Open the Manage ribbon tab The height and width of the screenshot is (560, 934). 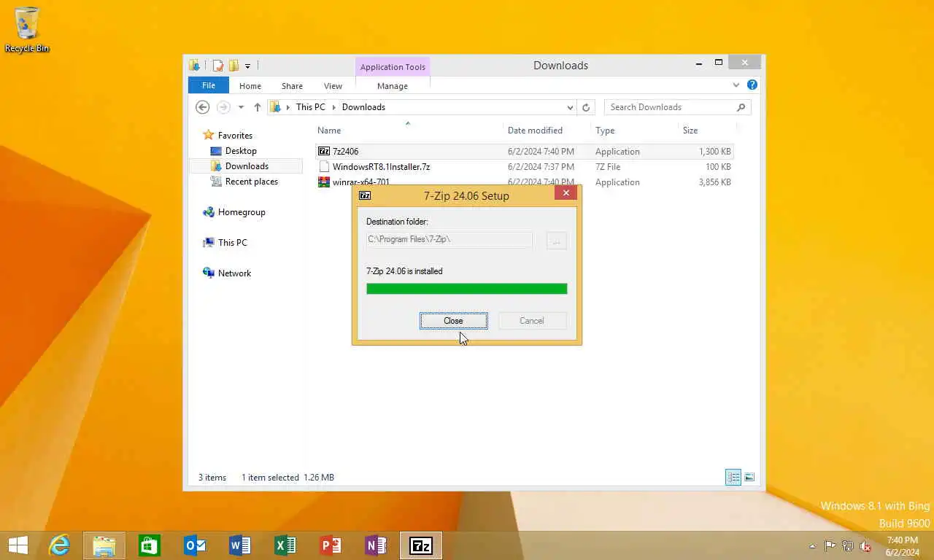pos(393,86)
